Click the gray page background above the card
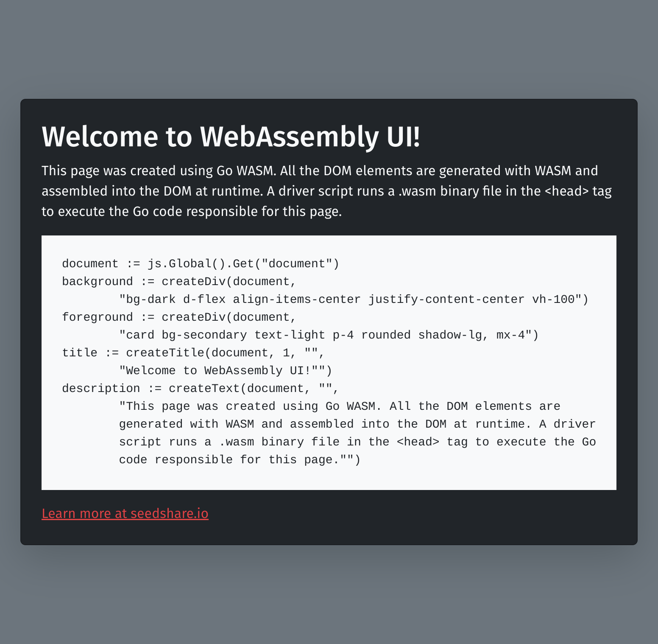 click(329, 49)
